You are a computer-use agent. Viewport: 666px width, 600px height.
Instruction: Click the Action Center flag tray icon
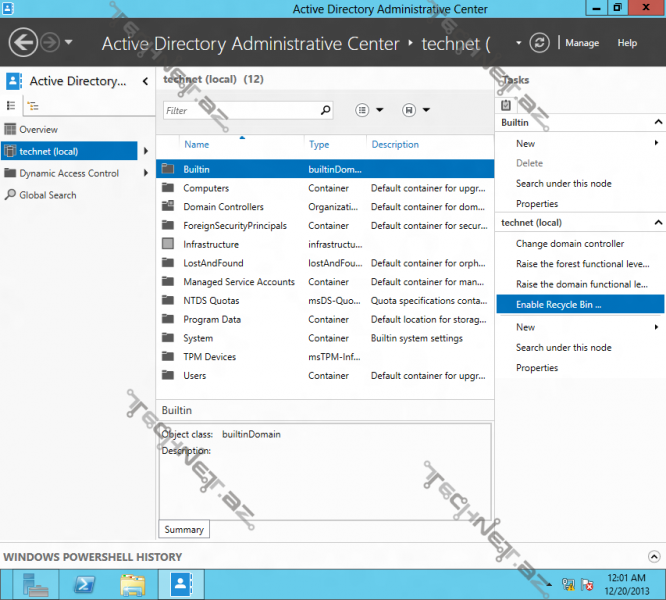(x=587, y=585)
